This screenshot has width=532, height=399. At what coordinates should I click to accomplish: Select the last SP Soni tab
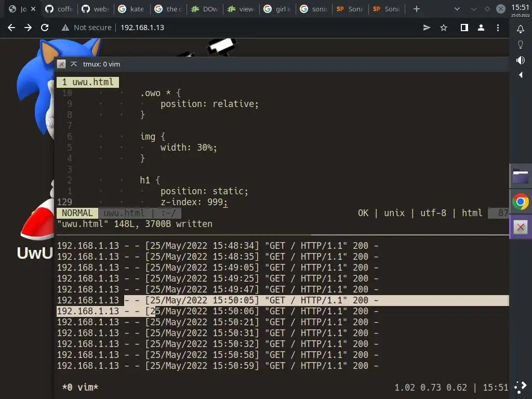tap(387, 9)
